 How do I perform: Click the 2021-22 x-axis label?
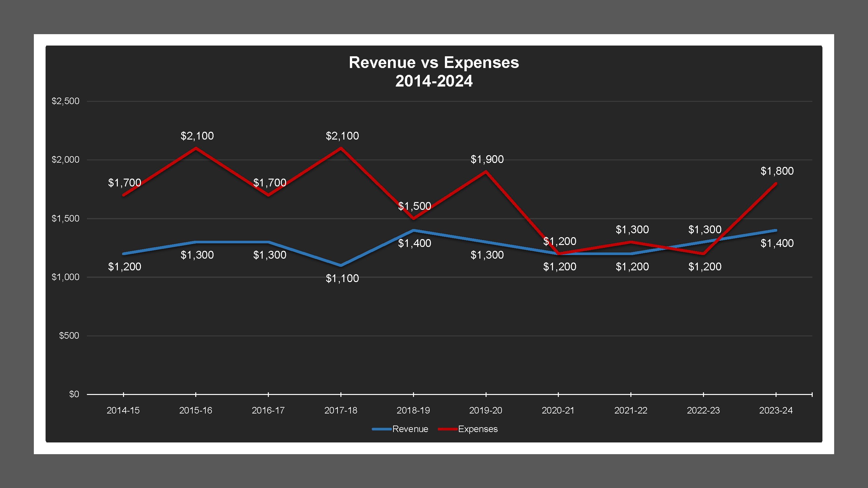[x=631, y=411]
